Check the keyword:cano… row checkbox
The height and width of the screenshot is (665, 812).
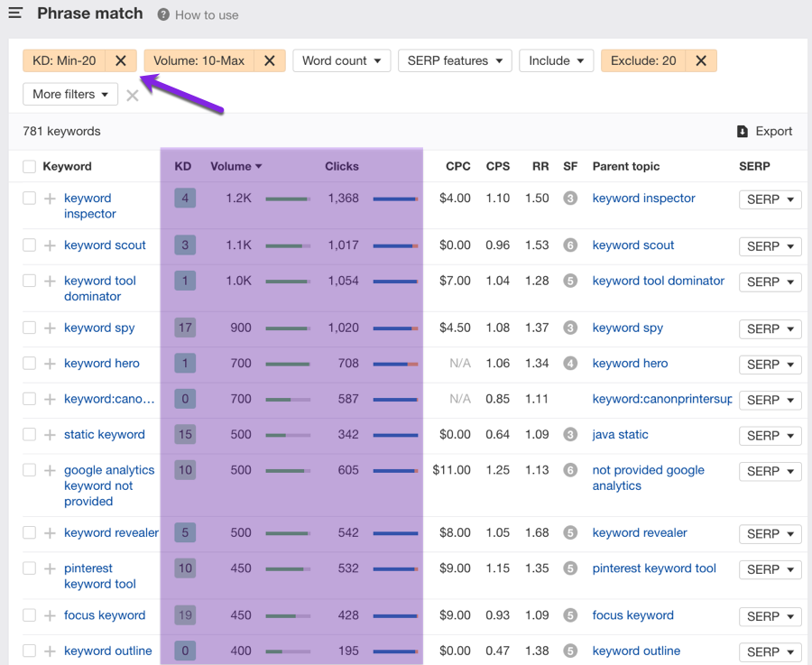coord(30,399)
